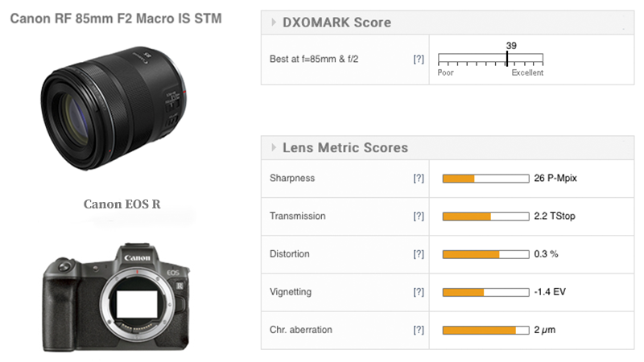Collapse the Lens Metric Scores arrow

[273, 148]
